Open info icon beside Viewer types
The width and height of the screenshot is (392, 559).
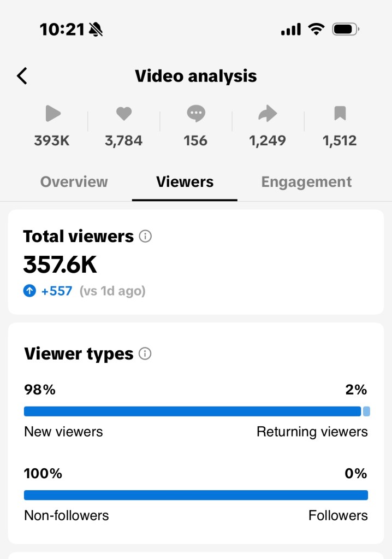pos(145,354)
